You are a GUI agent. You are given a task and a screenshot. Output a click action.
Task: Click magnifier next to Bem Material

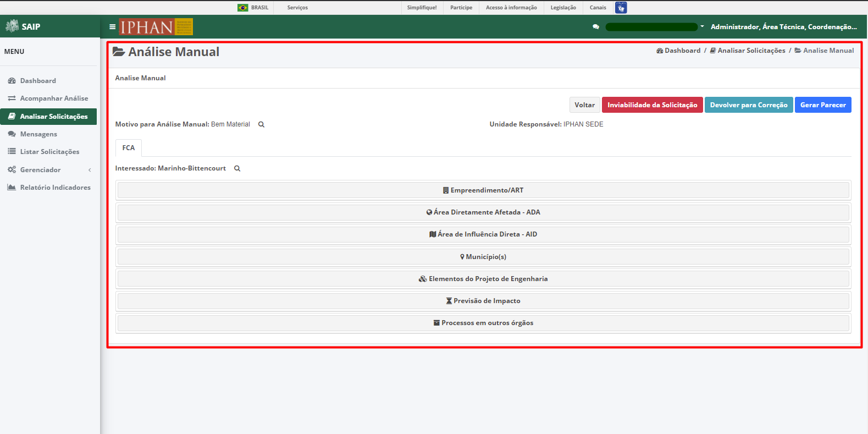point(262,124)
